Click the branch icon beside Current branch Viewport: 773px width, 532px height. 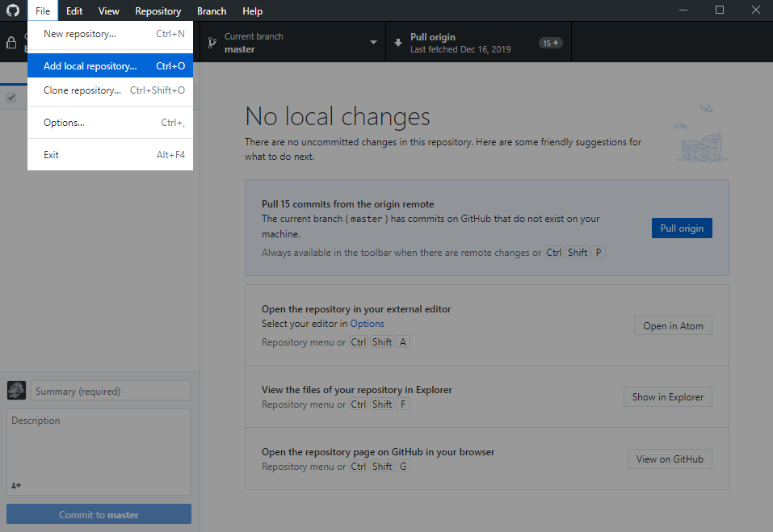[x=212, y=43]
